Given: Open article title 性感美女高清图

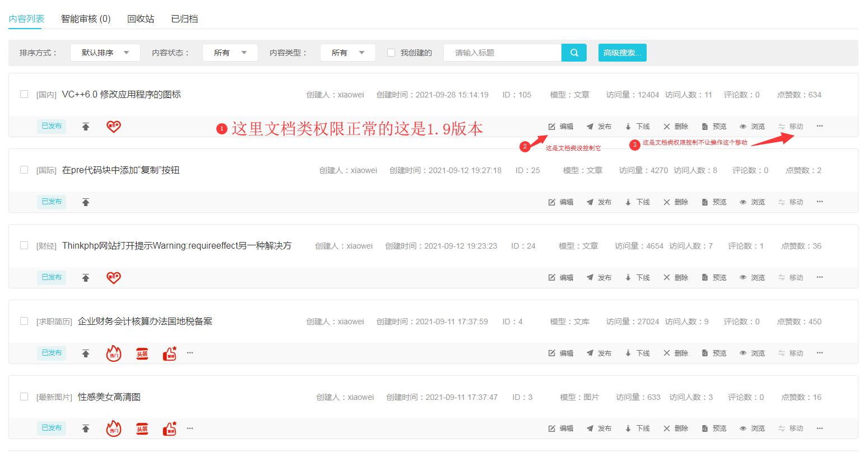Looking at the screenshot, I should point(109,397).
